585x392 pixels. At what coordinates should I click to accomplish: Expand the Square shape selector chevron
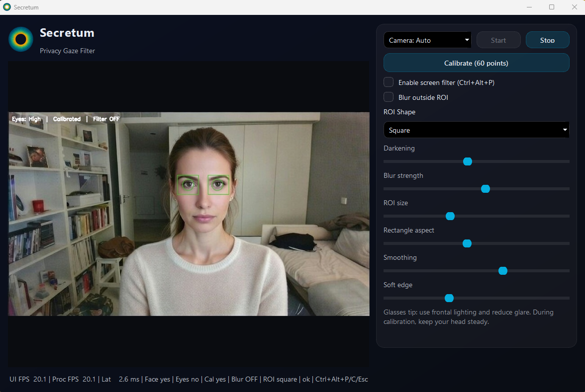click(x=565, y=130)
